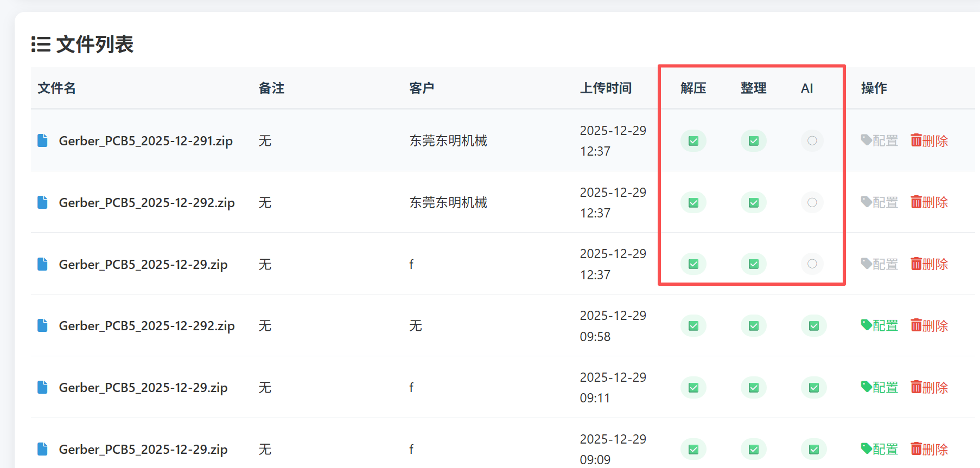The width and height of the screenshot is (980, 468).
Task: Click 整理 check for file uploaded 09:11
Action: click(754, 388)
